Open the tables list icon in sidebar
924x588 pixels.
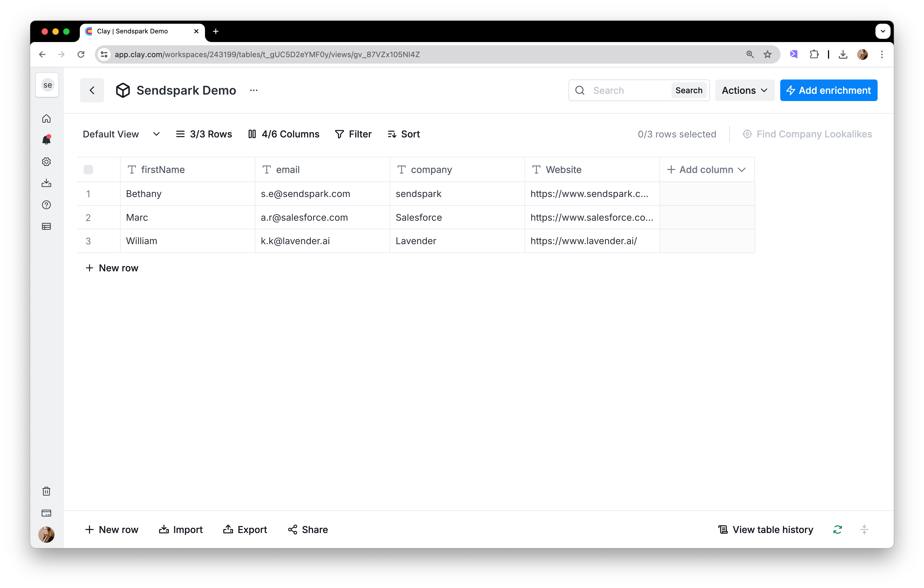[x=46, y=227]
